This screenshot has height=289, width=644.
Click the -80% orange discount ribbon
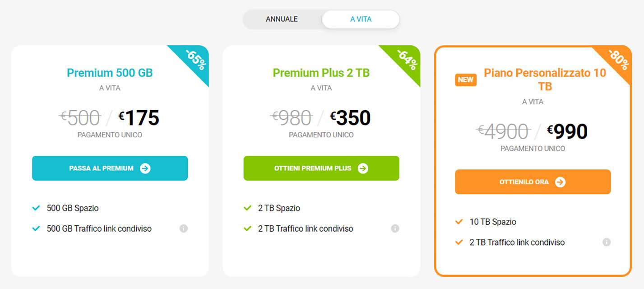[x=618, y=59]
